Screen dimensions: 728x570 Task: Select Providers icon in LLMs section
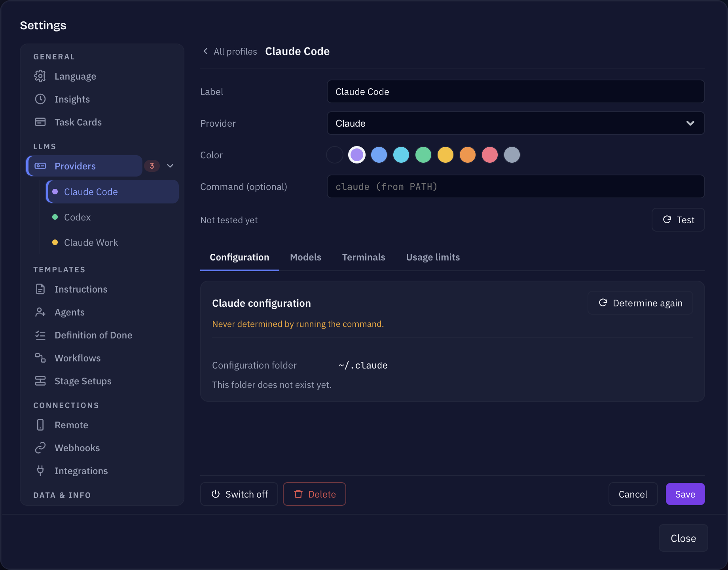[x=40, y=166]
